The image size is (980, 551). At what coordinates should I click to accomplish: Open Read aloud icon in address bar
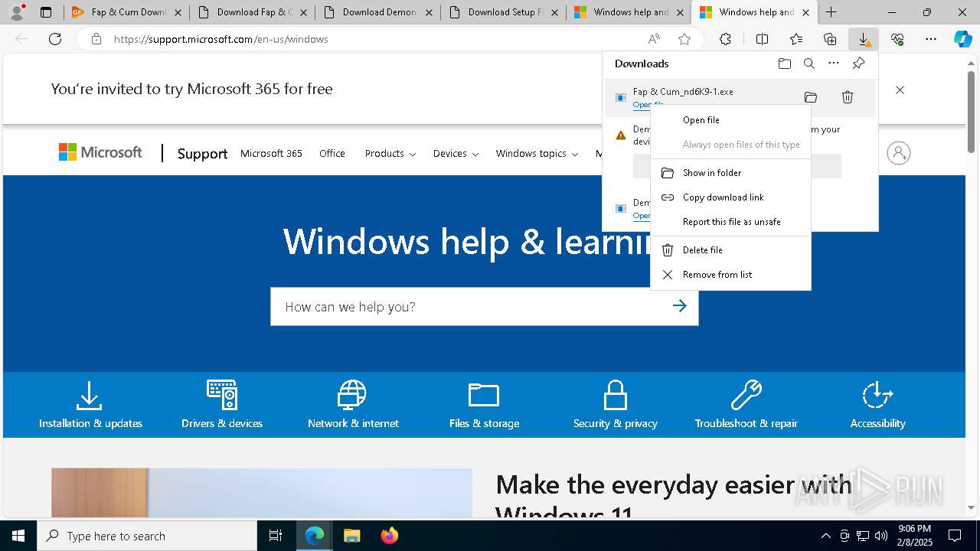[654, 39]
